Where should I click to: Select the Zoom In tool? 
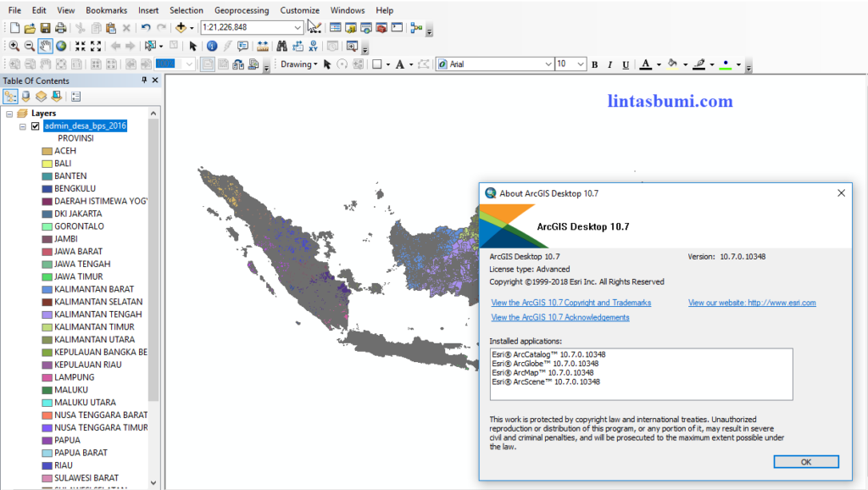[14, 45]
